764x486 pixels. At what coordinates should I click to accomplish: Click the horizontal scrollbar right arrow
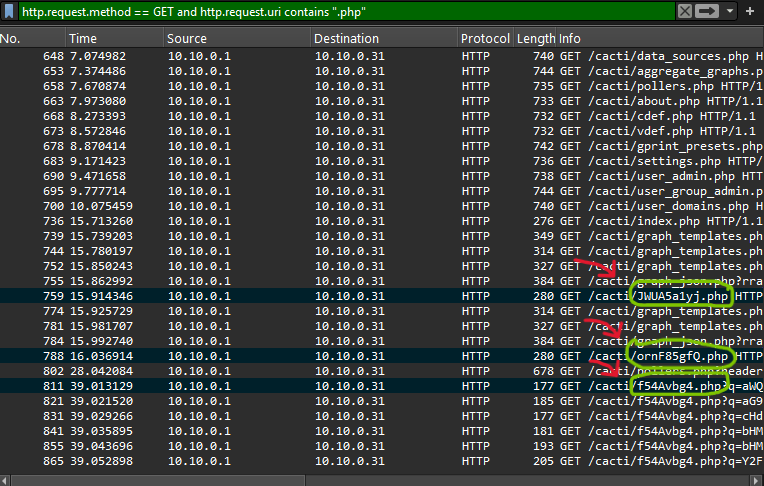pyautogui.click(x=758, y=479)
